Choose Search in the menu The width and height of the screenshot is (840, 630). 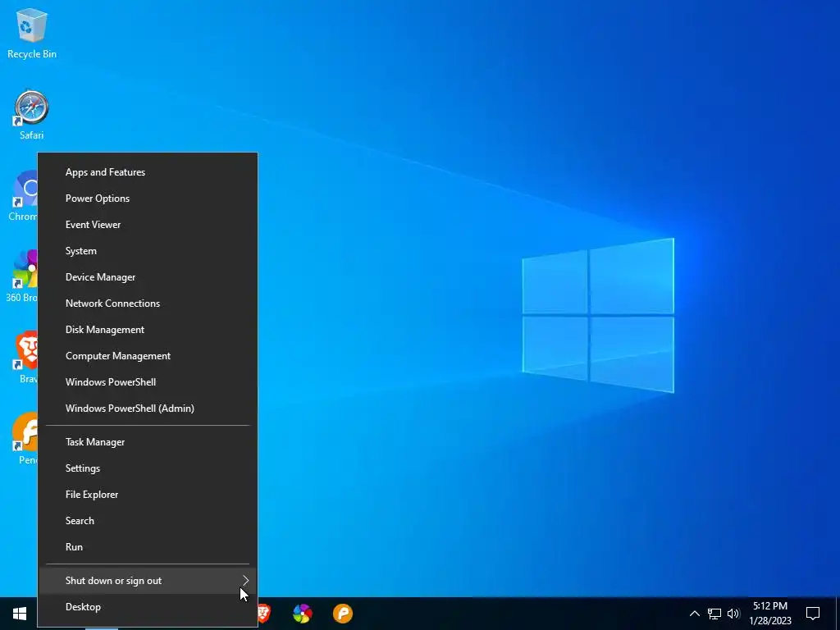click(148, 521)
